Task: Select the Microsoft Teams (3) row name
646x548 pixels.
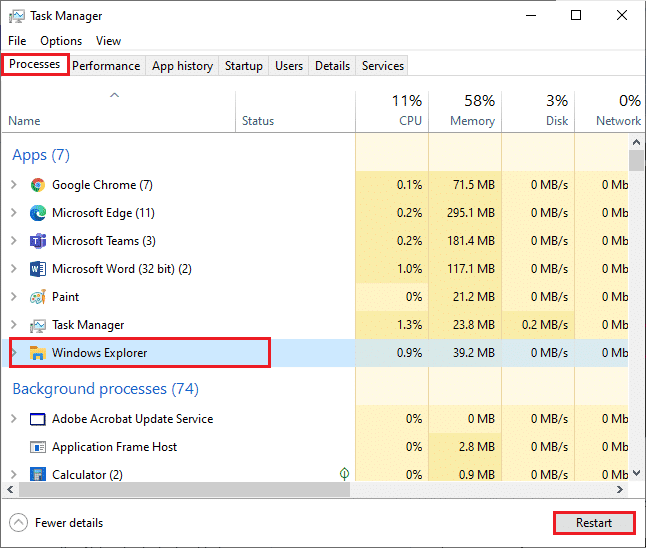Action: (x=104, y=241)
